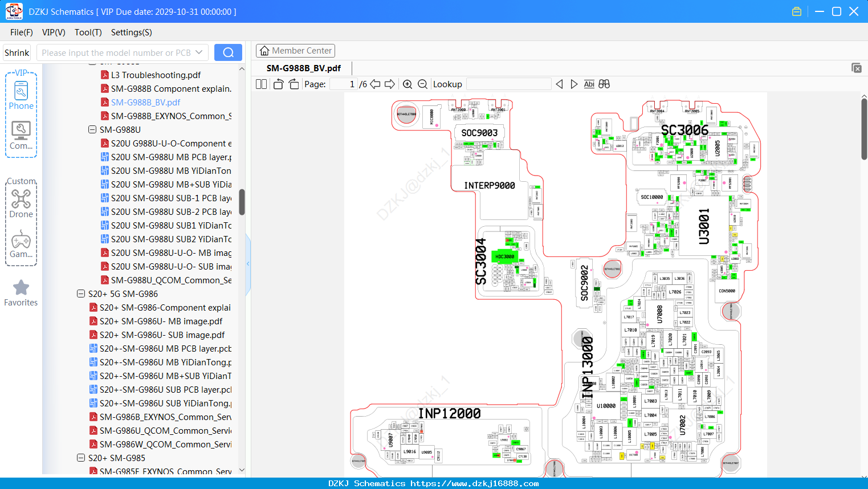Click PDF icon beside L3 Troubleshooting.pdf

coord(105,75)
